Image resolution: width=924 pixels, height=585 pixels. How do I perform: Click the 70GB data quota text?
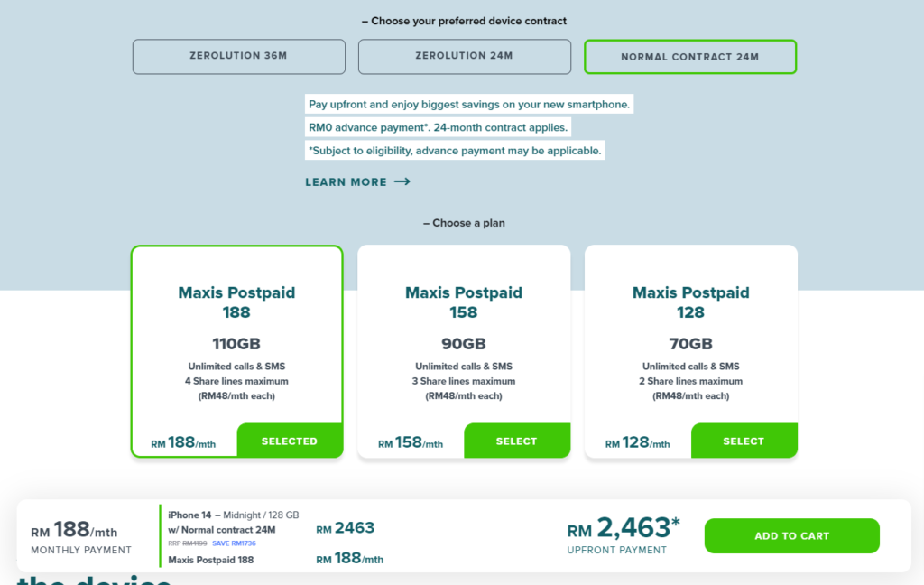(x=690, y=343)
